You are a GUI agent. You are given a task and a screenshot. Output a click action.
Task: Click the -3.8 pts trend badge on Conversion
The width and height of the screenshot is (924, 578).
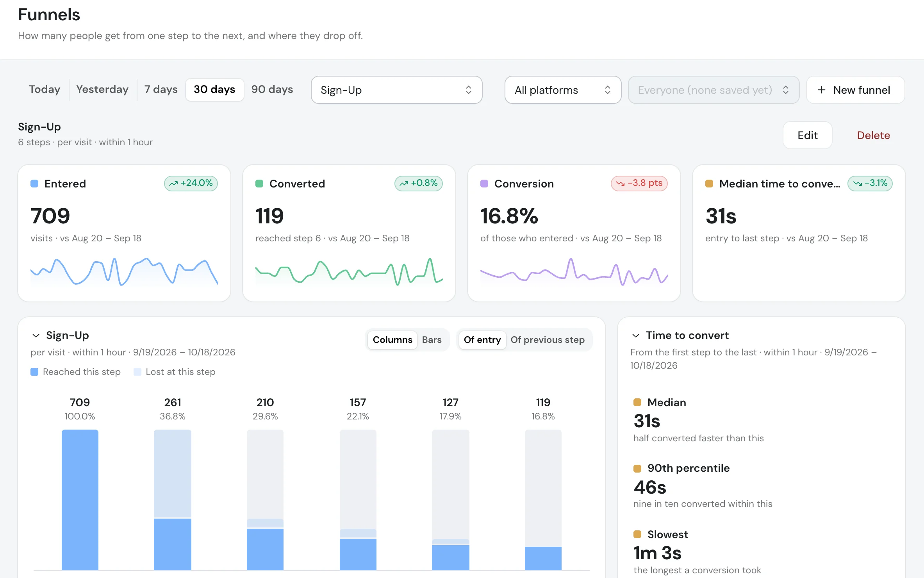click(x=639, y=183)
